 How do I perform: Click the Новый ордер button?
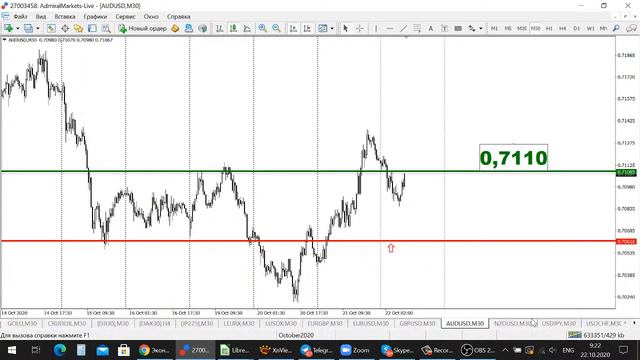(142, 28)
